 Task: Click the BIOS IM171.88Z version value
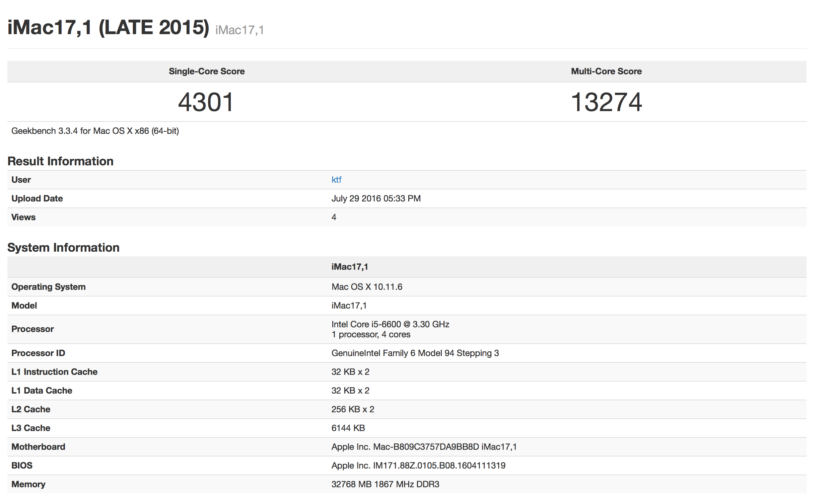tap(418, 466)
